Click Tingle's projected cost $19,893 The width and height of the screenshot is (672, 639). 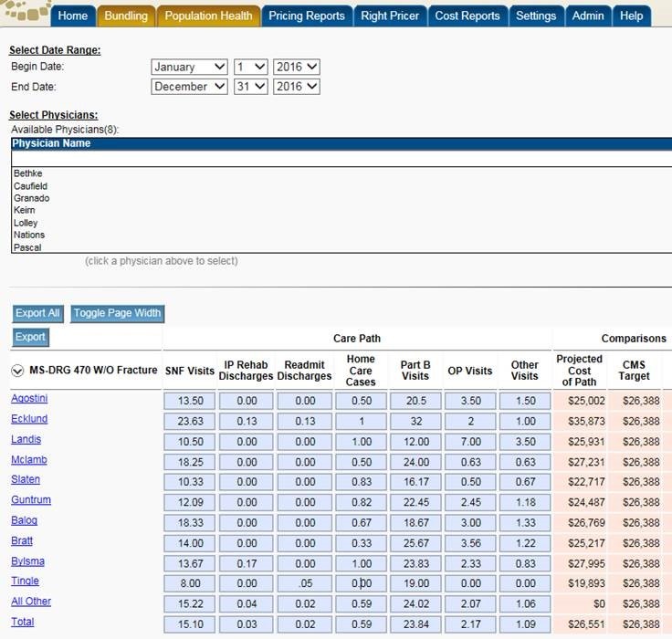pyautogui.click(x=586, y=583)
